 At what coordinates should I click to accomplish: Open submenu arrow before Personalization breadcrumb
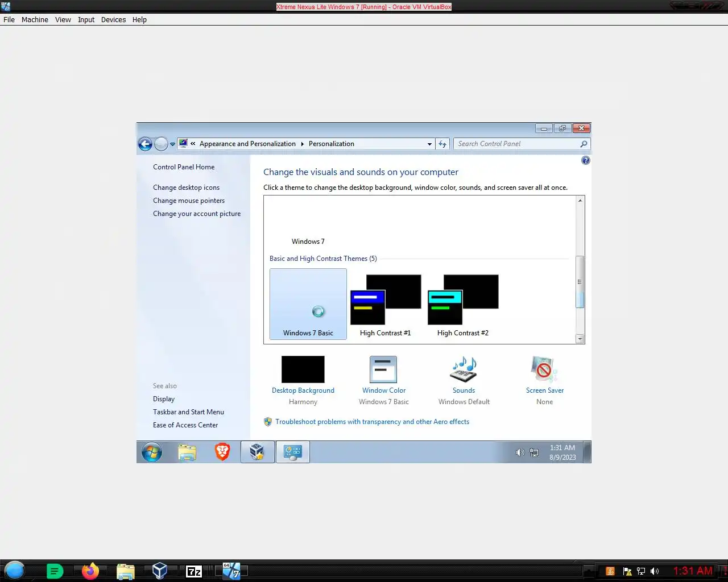coord(302,144)
